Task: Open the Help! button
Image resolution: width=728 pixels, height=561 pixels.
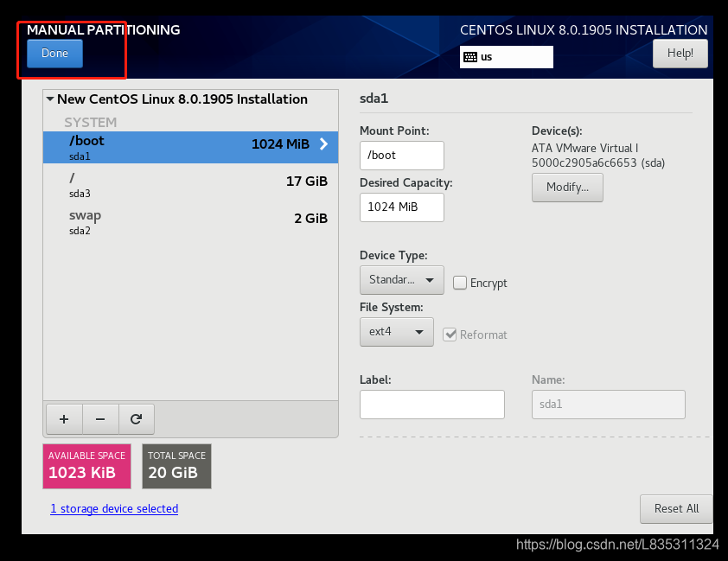Action: (680, 54)
